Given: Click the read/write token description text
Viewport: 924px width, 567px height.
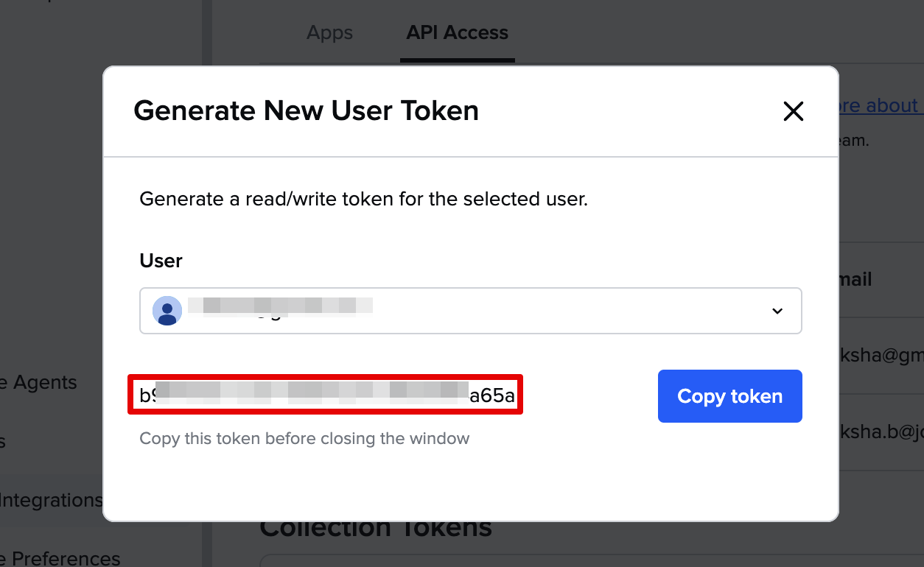Looking at the screenshot, I should 363,199.
